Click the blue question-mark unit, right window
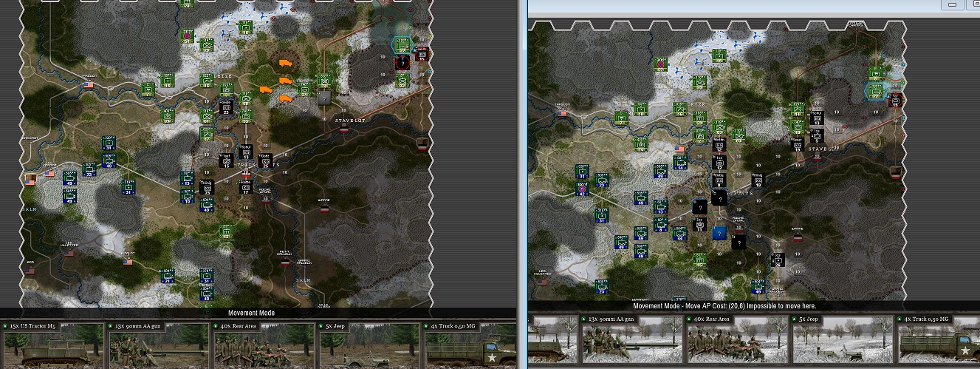The width and height of the screenshot is (980, 369). pyautogui.click(x=720, y=233)
